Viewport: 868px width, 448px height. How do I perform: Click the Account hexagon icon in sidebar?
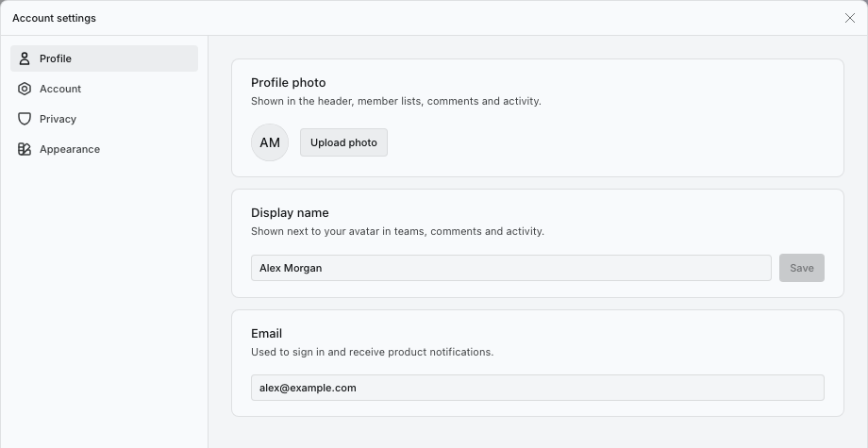tap(25, 89)
